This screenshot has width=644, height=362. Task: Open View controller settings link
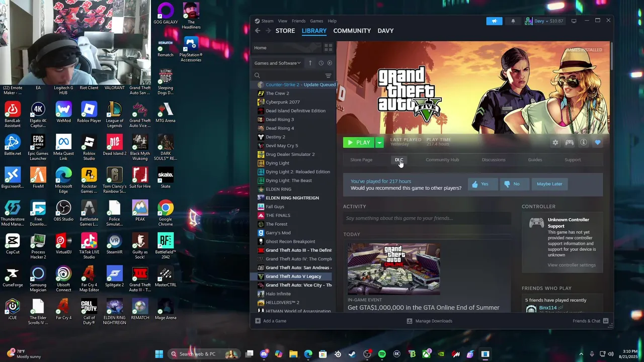pos(572,265)
